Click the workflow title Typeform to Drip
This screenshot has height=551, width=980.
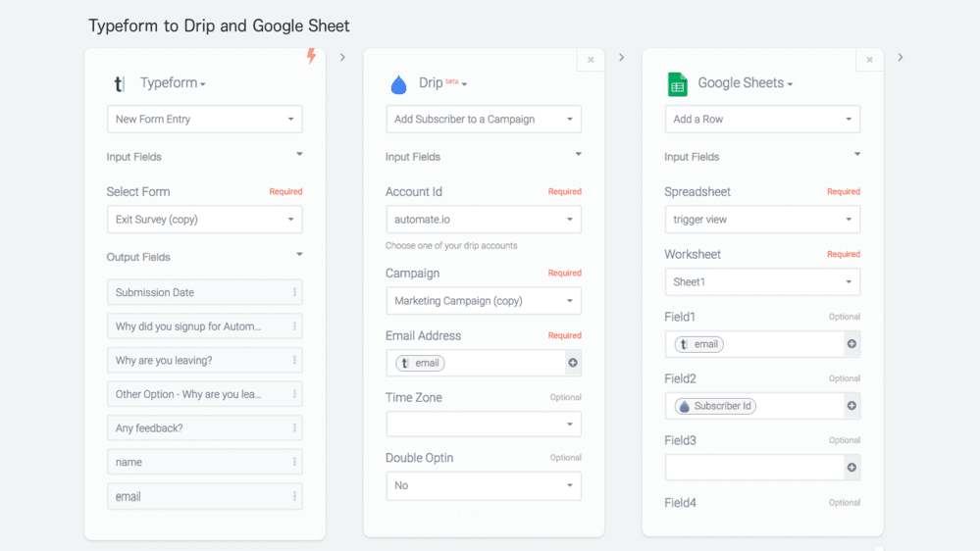219,25
